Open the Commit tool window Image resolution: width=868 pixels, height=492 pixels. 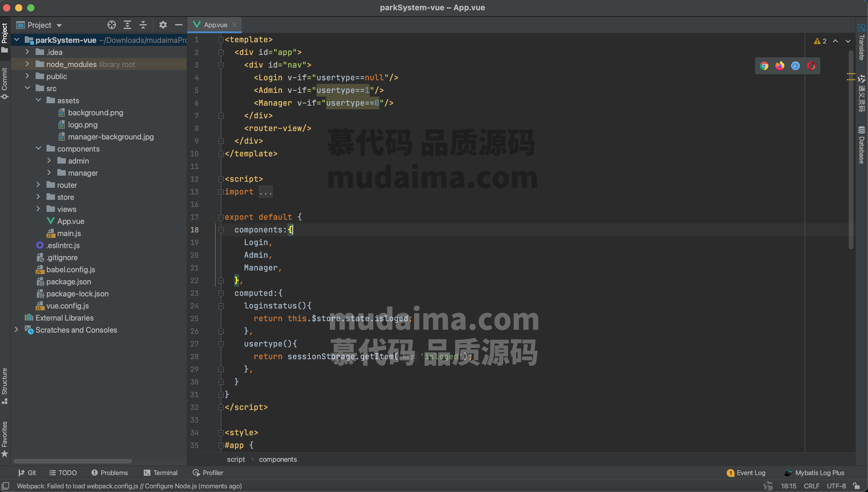click(x=5, y=83)
